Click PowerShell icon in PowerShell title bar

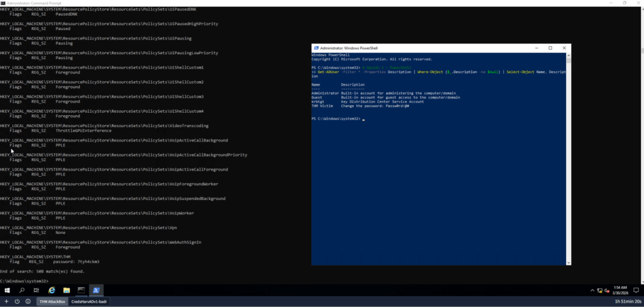(x=316, y=48)
